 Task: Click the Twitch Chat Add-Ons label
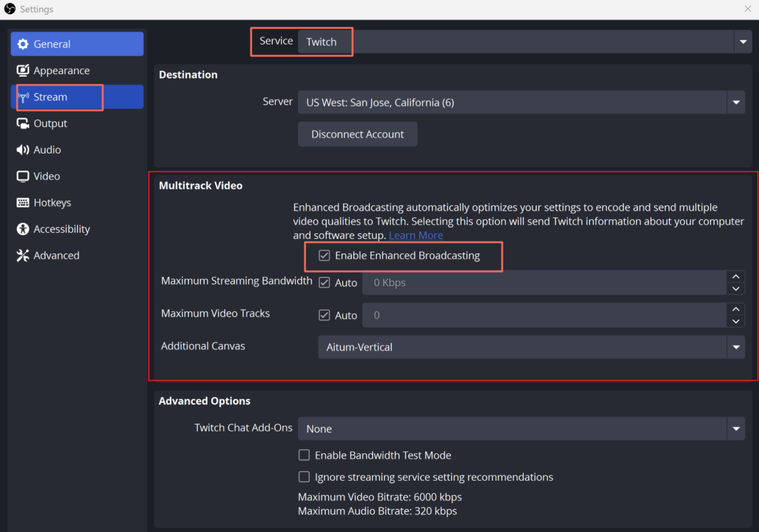pos(243,428)
